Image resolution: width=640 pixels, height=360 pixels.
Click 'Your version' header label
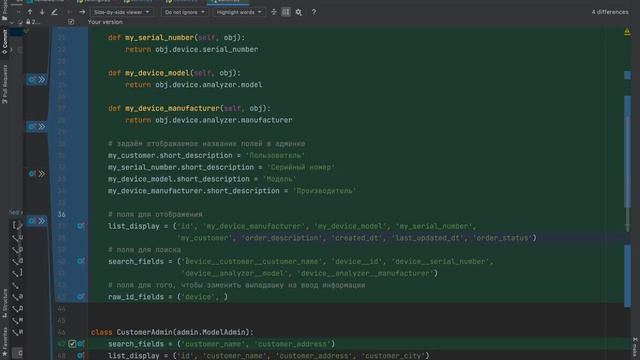(105, 22)
